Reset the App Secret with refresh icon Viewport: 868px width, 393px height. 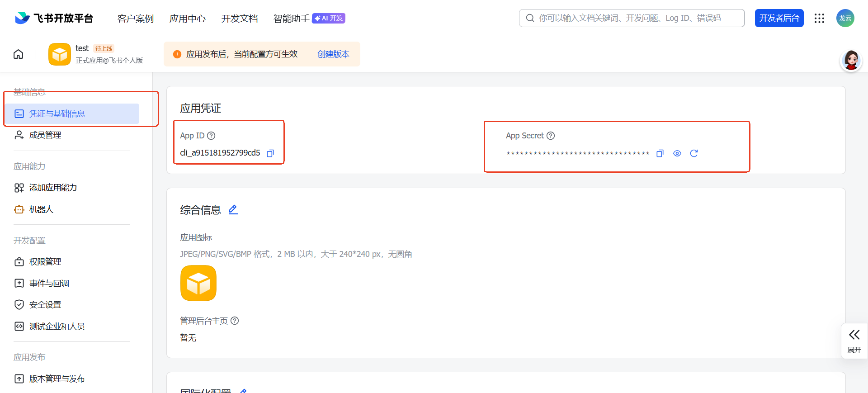694,153
